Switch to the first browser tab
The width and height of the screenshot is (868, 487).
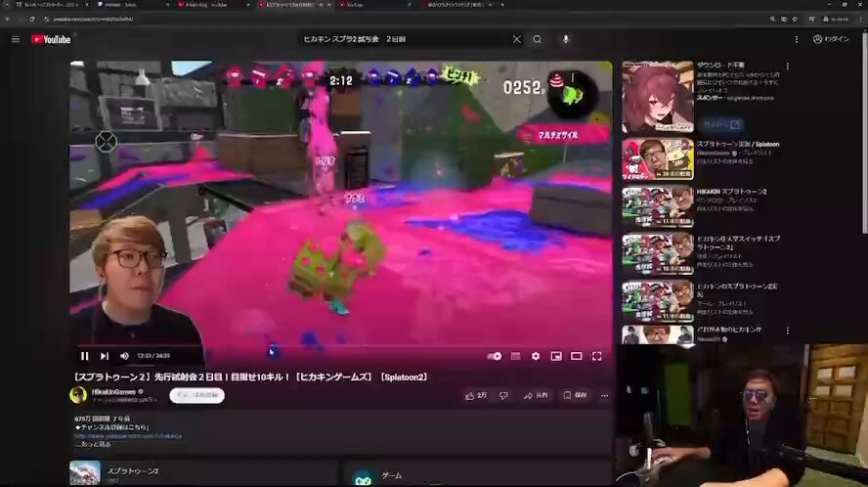click(50, 5)
